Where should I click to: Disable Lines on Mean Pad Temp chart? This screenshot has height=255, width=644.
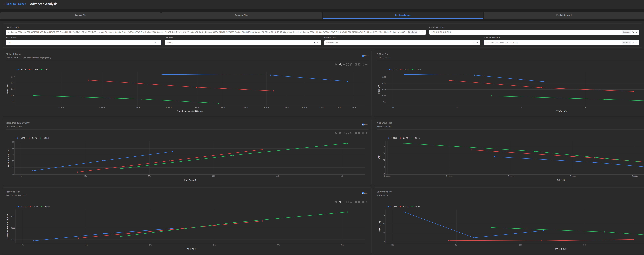pyautogui.click(x=363, y=124)
